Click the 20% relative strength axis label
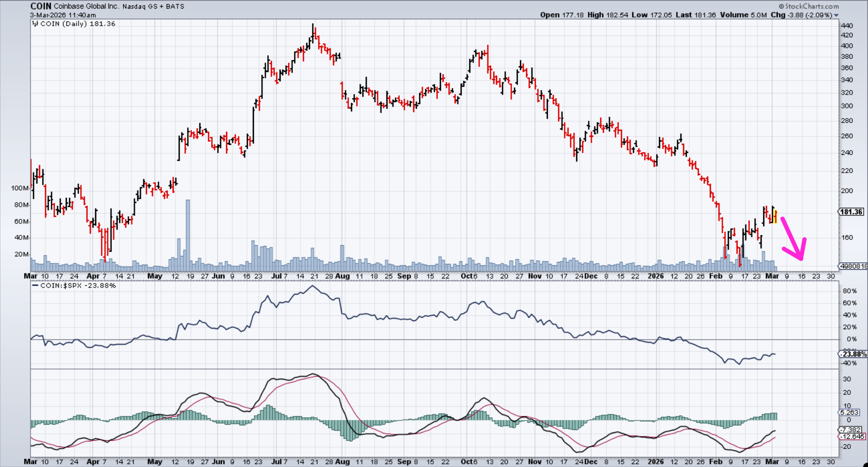Image resolution: width=868 pixels, height=467 pixels. 850,327
